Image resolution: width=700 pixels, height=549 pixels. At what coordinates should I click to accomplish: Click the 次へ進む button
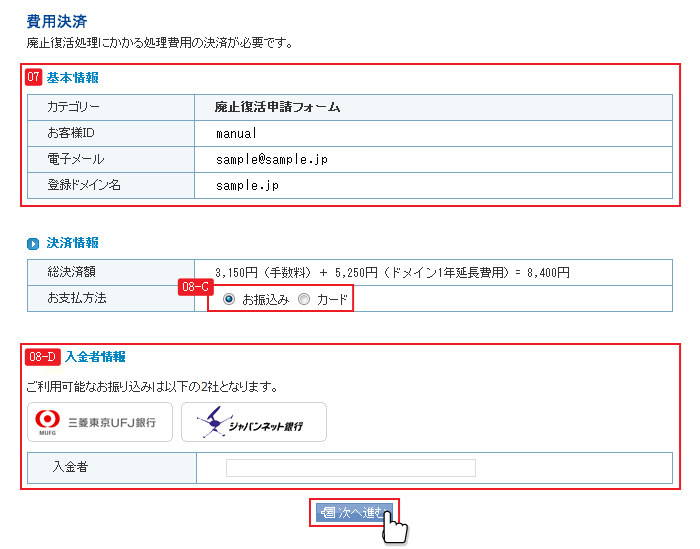(x=354, y=512)
